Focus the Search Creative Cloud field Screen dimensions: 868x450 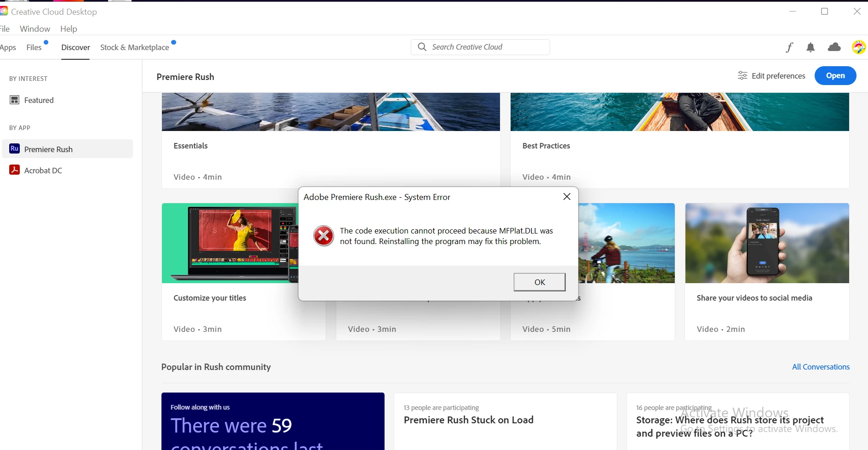(480, 47)
